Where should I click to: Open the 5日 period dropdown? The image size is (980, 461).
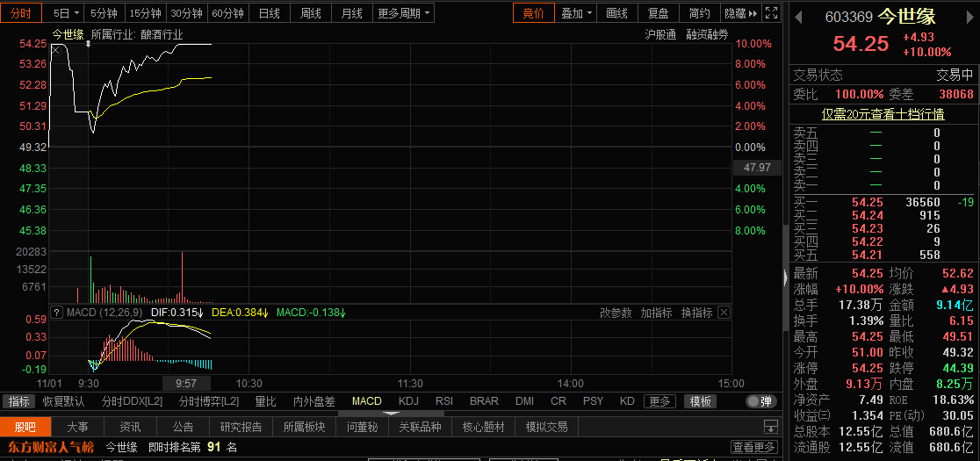coord(66,13)
